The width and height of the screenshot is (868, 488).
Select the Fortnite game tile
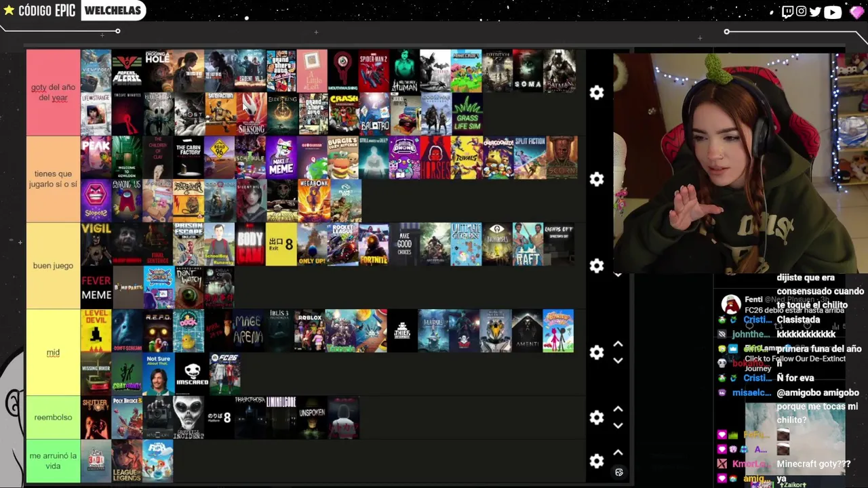[x=374, y=244]
